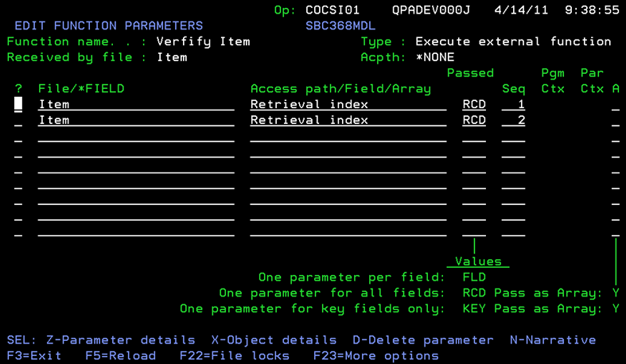Image resolution: width=626 pixels, height=364 pixels.
Task: Click F3=Exit function key label
Action: 34,355
